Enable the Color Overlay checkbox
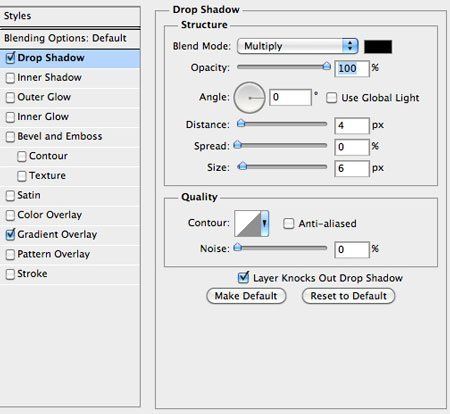 pyautogui.click(x=10, y=215)
